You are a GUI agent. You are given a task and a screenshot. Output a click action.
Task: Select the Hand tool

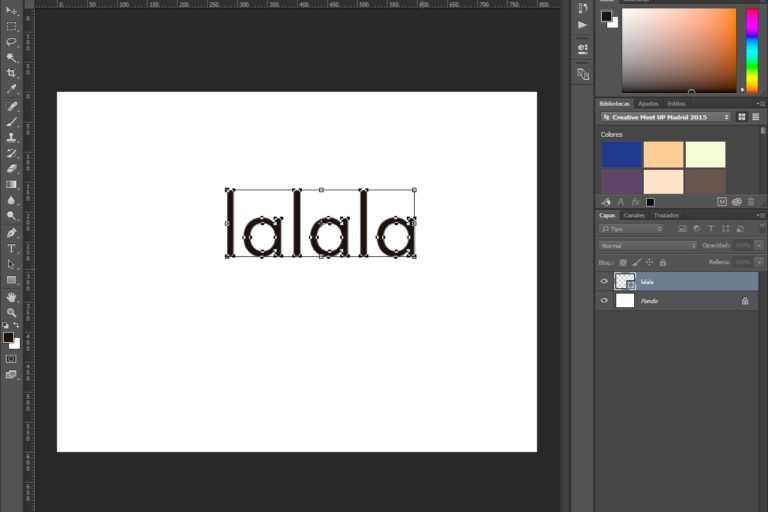[x=12, y=297]
